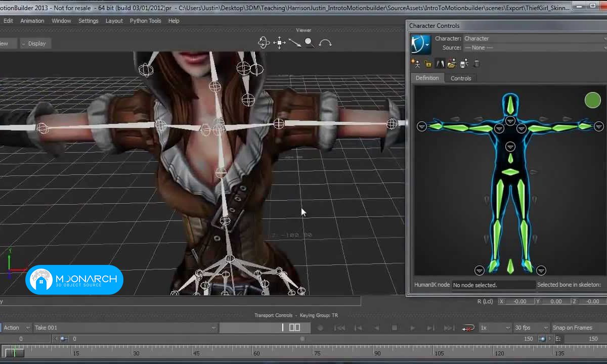This screenshot has height=364, width=607.
Task: Click the Delete character trash icon
Action: [x=476, y=64]
